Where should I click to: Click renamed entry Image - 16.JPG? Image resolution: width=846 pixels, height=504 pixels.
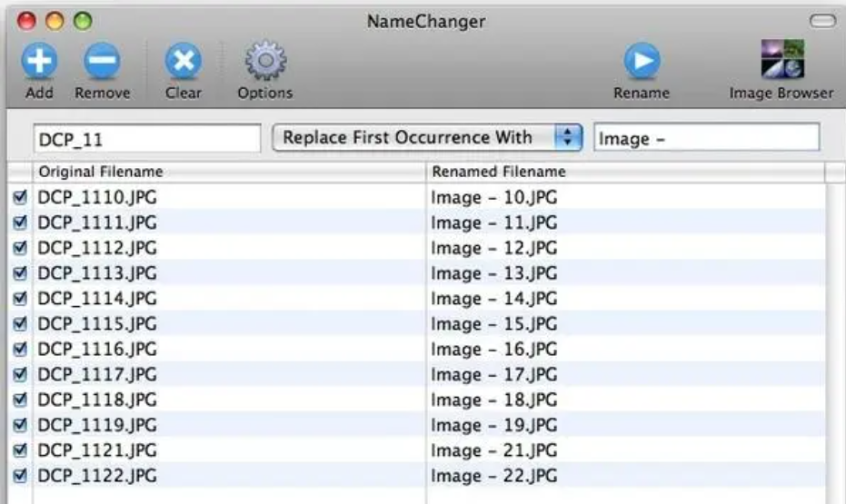[493, 350]
